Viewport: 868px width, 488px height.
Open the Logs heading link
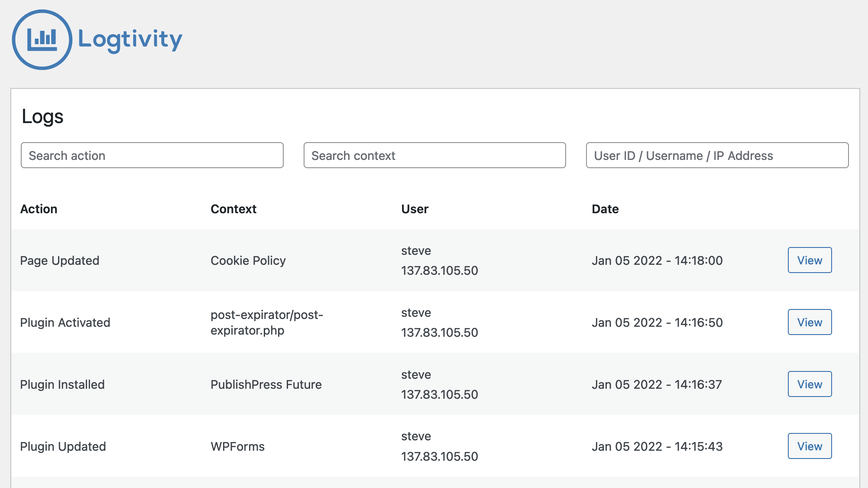point(42,116)
